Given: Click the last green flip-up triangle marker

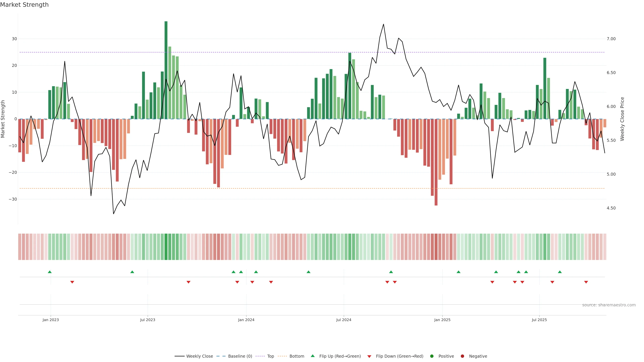Looking at the screenshot, I should click(560, 272).
